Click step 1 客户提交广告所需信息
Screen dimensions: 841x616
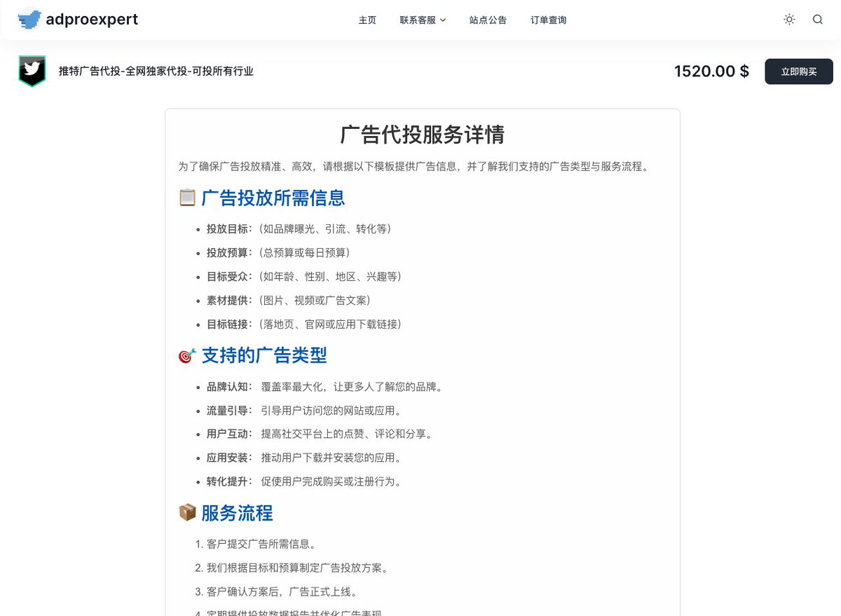point(261,545)
